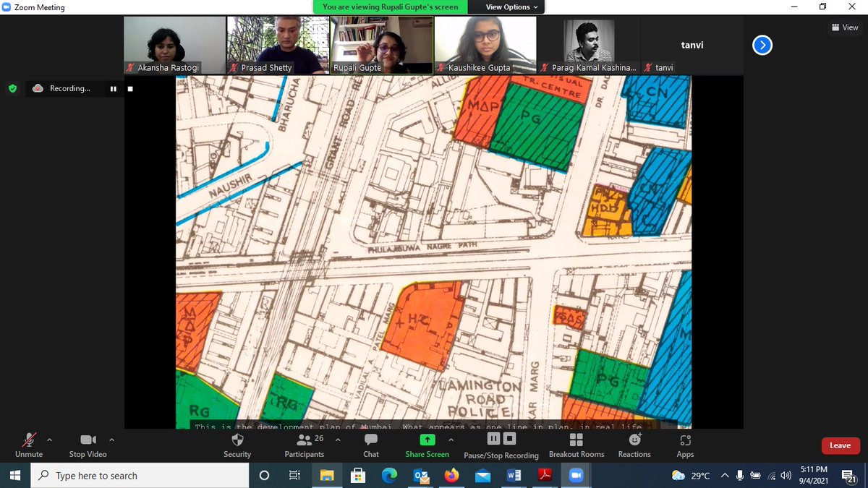Show next page of video thumbnails
Image resolution: width=868 pixels, height=488 pixels.
(x=762, y=46)
